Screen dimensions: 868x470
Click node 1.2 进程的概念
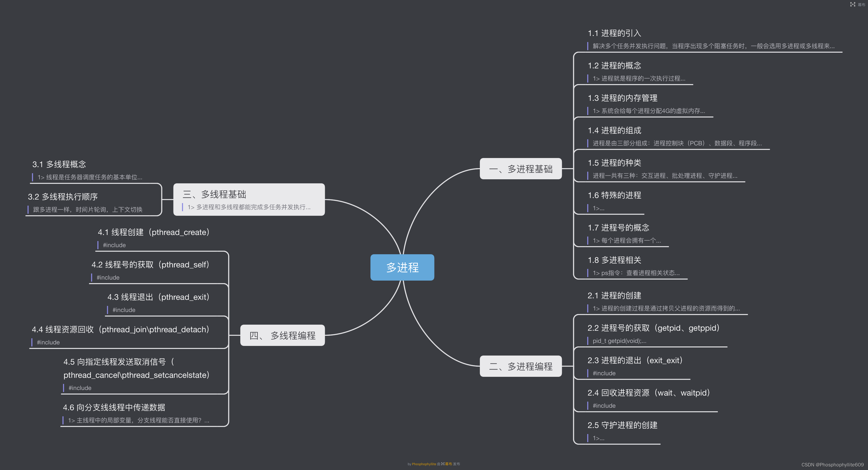614,66
